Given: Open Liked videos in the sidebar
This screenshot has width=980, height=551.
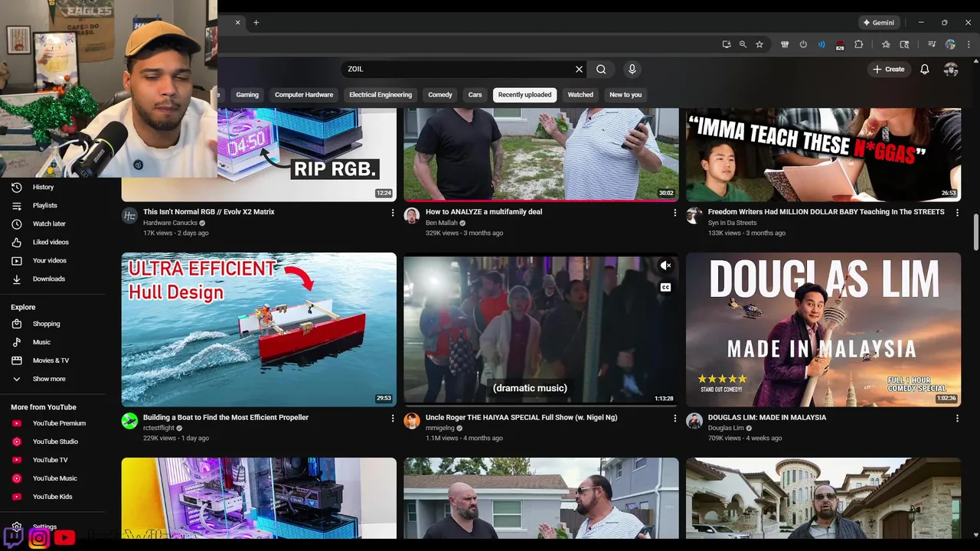Looking at the screenshot, I should pos(52,242).
